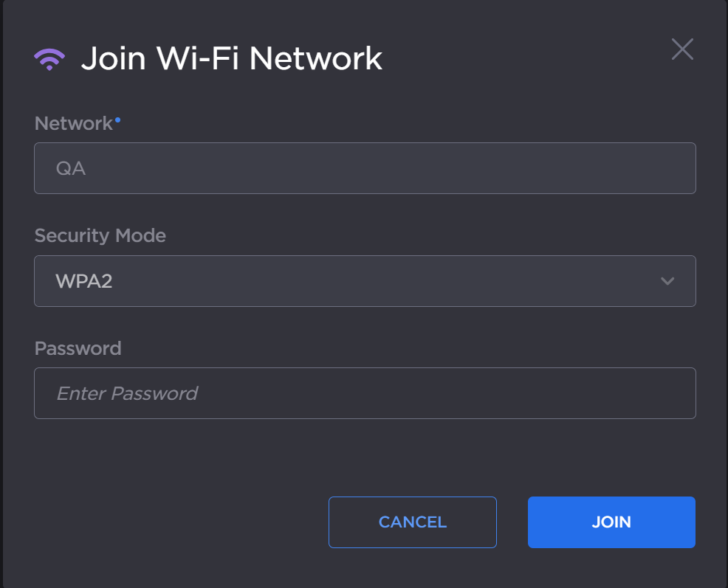Expand the WPA2 security options list
728x588 pixels.
point(365,281)
